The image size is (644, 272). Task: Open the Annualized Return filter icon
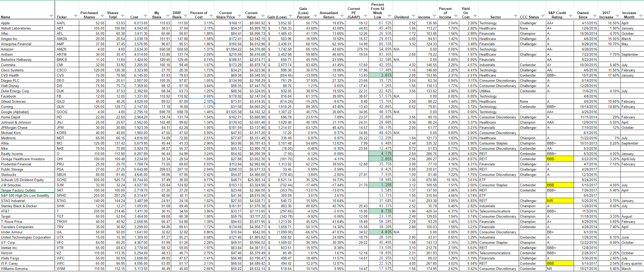[342, 16]
